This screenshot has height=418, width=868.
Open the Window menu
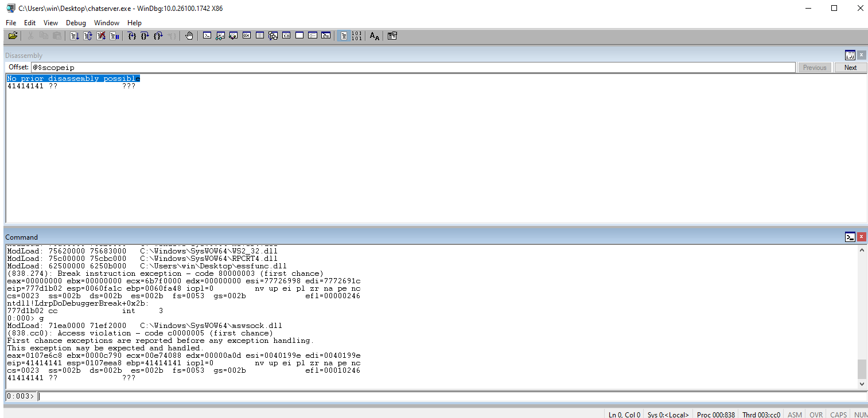point(107,23)
